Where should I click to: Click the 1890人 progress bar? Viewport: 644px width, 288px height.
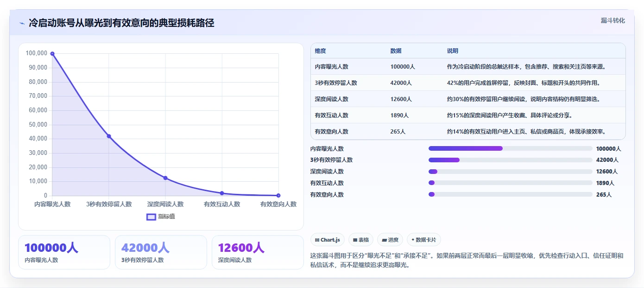coord(511,183)
